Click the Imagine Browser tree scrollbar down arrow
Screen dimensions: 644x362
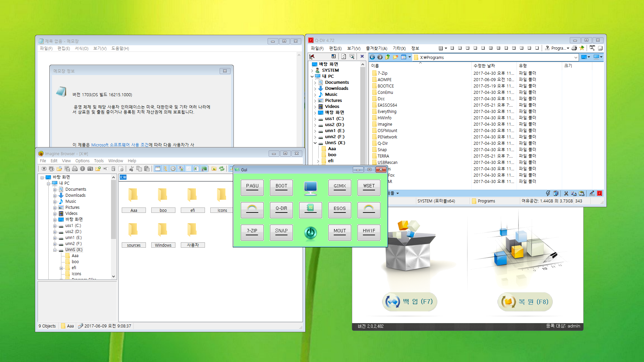(113, 277)
